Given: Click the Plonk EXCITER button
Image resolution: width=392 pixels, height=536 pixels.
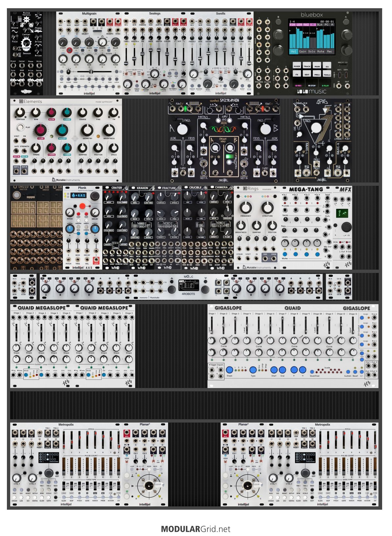Looking at the screenshot, I should pos(79,221).
